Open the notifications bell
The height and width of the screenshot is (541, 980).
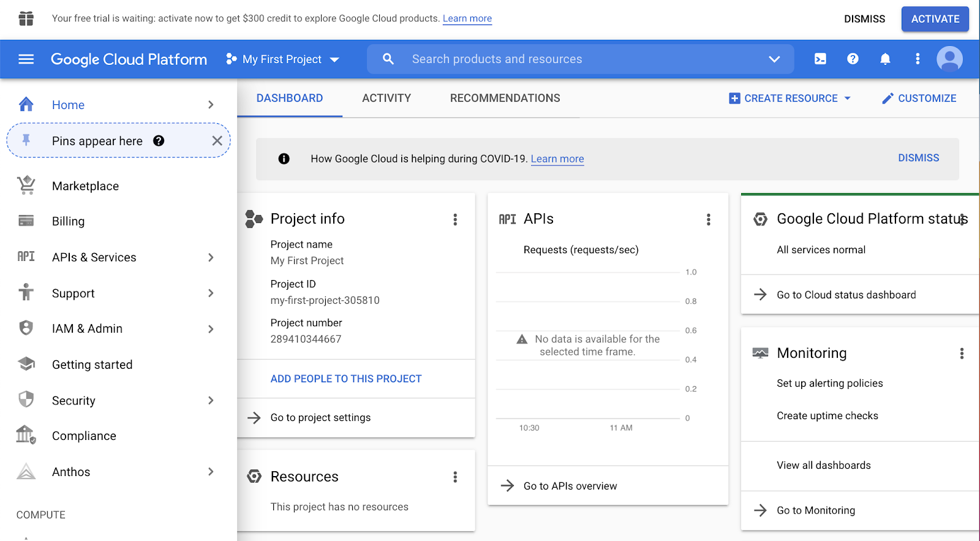pyautogui.click(x=885, y=59)
